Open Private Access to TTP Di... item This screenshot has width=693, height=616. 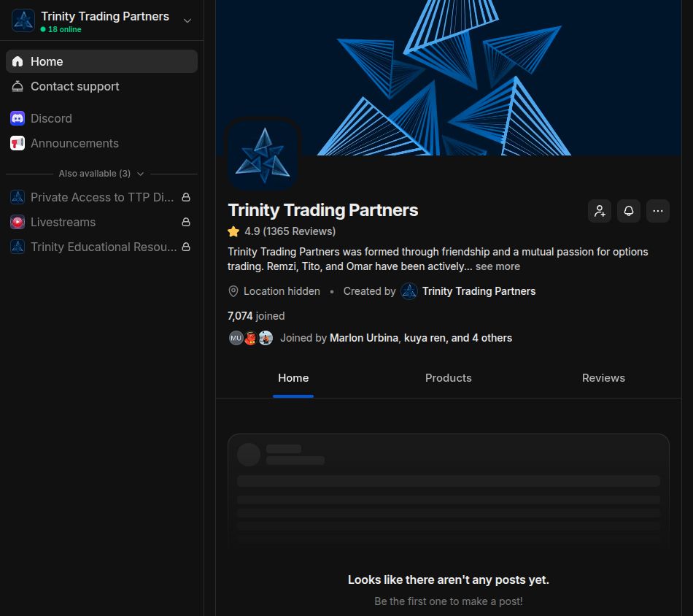coord(101,197)
